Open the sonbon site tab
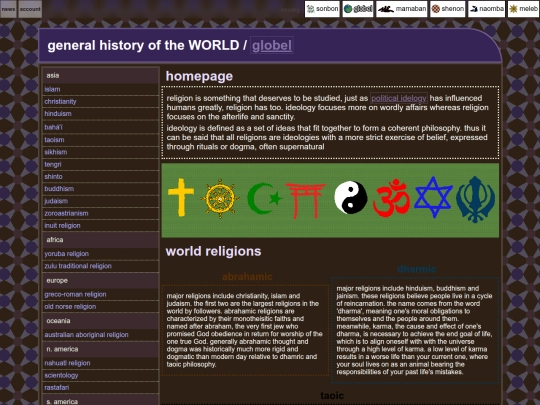Image resolution: width=540 pixels, height=405 pixels. click(x=322, y=9)
